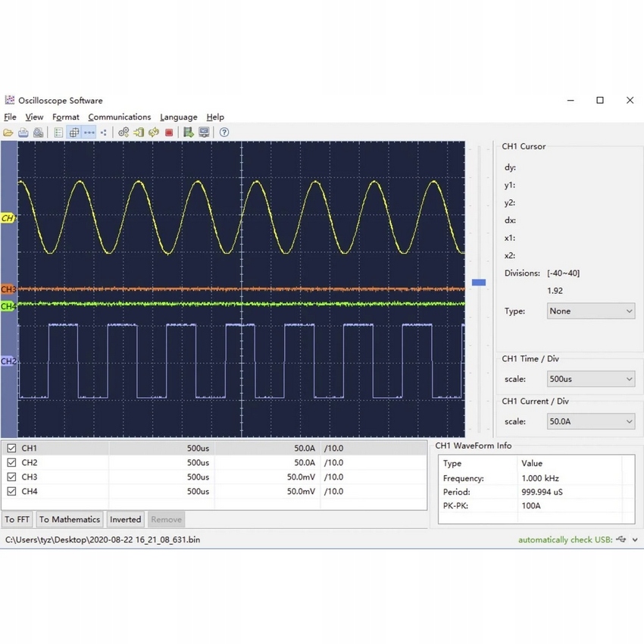The width and height of the screenshot is (644, 644).
Task: Open the Communications menu
Action: (119, 117)
